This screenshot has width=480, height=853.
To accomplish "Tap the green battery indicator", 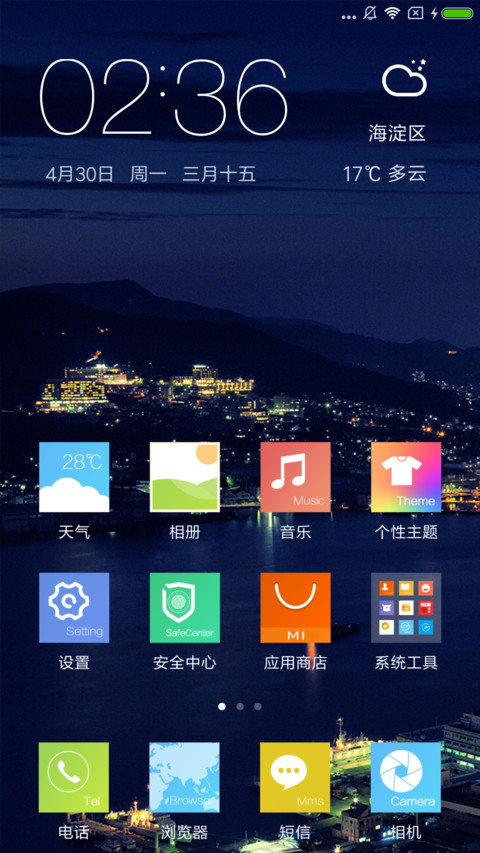I will 457,13.
